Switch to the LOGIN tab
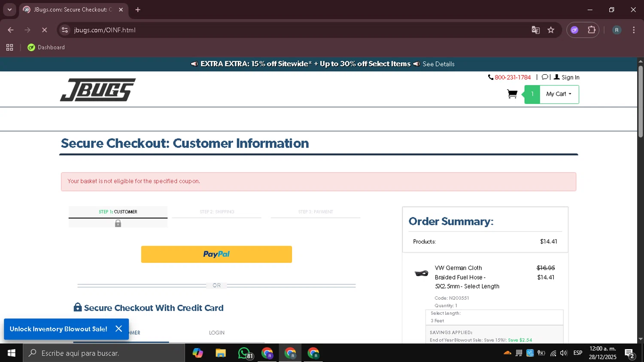The height and width of the screenshot is (362, 644). tap(217, 333)
